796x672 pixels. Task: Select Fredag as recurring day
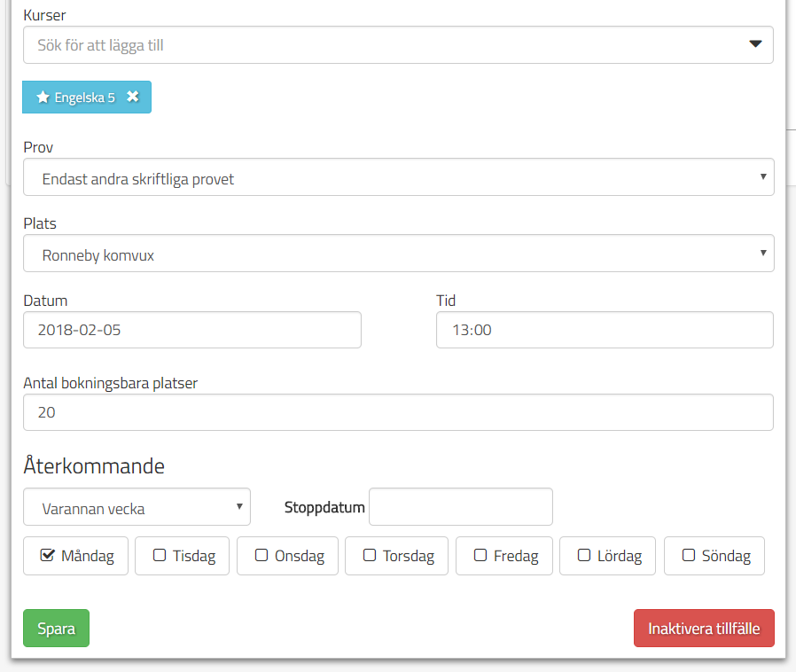480,556
